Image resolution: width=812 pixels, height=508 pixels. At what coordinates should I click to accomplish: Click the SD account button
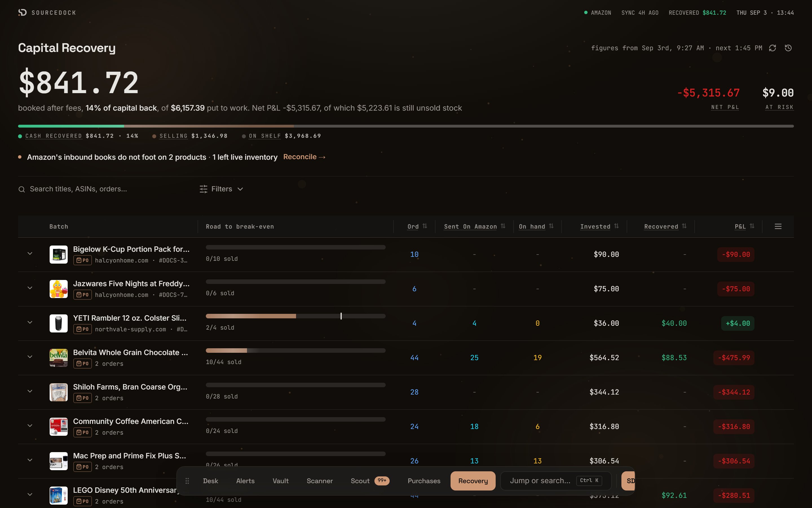[x=628, y=481]
